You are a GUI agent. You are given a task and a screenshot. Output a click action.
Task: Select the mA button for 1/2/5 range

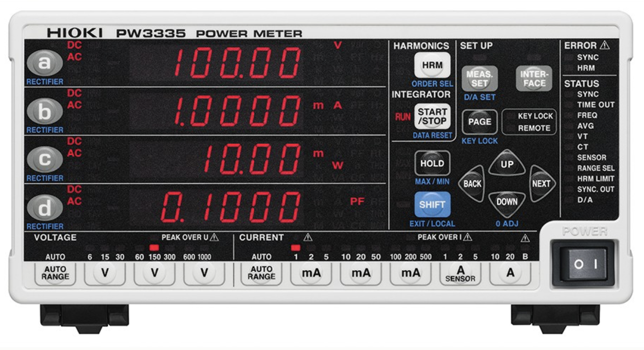[x=311, y=273]
